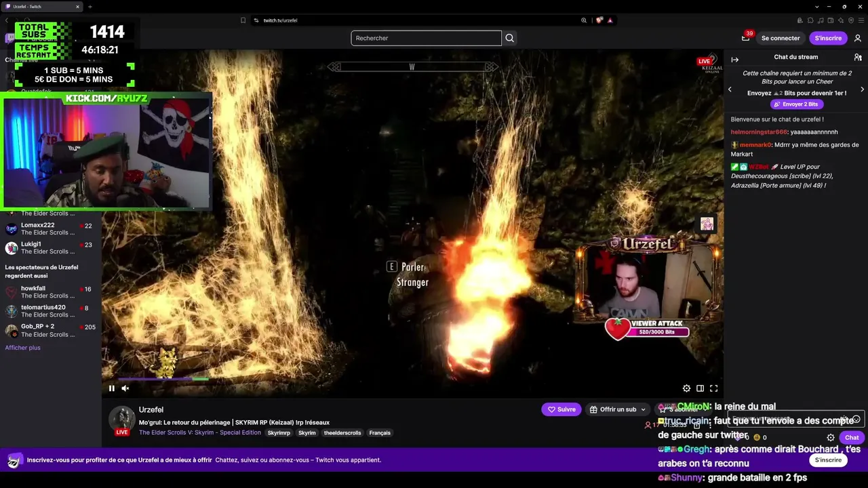The image size is (868, 488).
Task: Open The Elder Scrolls V: Skyrim category link
Action: point(200,432)
